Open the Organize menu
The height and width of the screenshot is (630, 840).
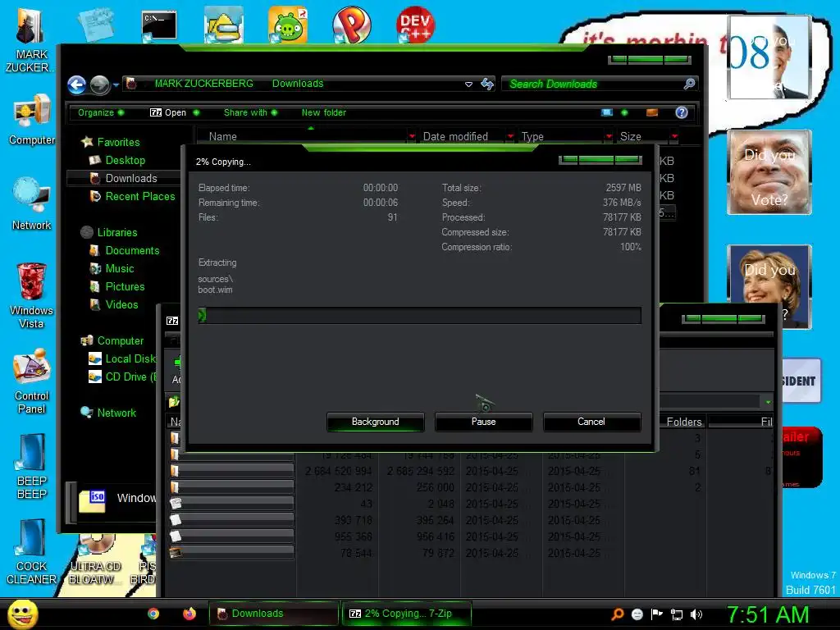(x=101, y=112)
